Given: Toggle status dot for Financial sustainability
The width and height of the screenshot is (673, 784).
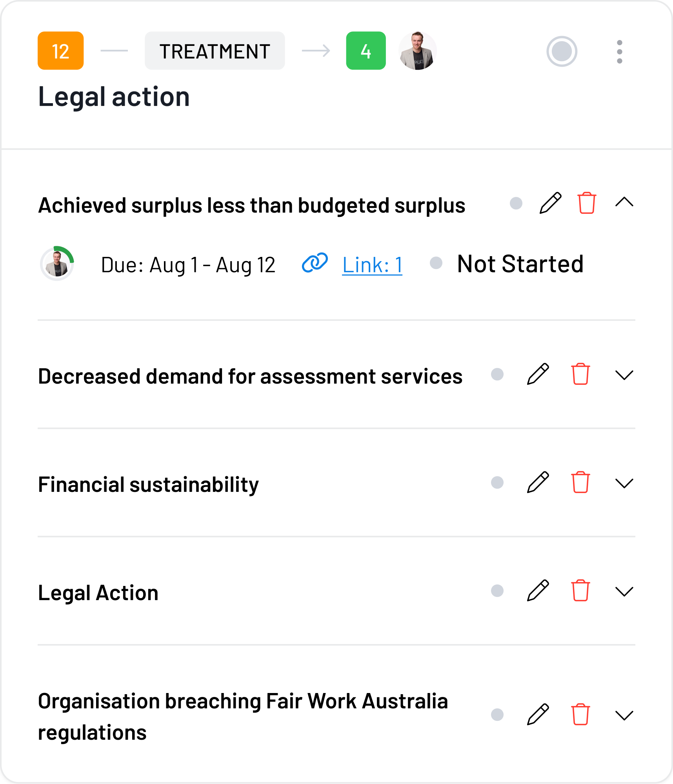Looking at the screenshot, I should point(497,482).
